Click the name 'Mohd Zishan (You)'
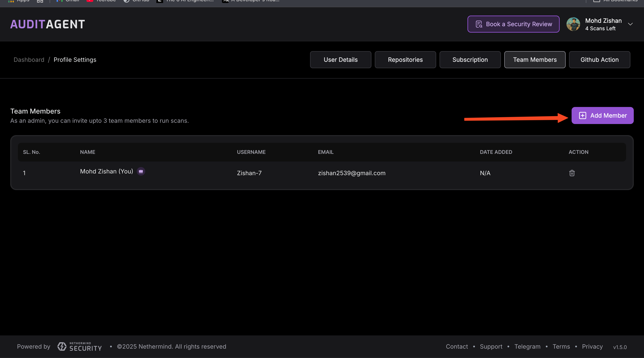 click(106, 171)
